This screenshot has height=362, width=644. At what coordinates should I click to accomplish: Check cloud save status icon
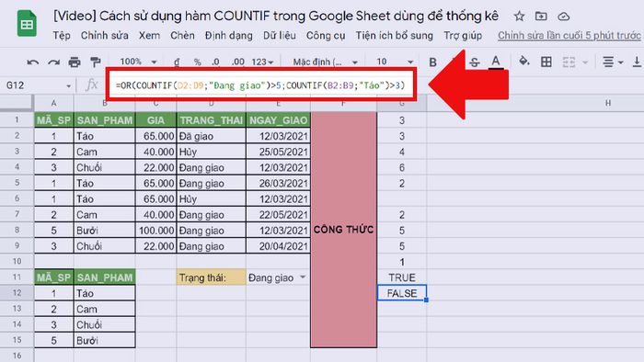click(563, 17)
